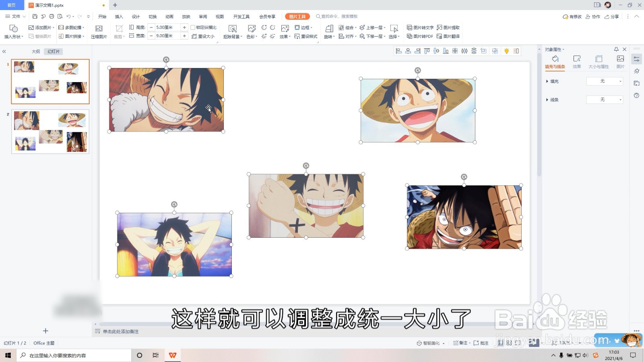
Task: Click the 高度 height input field
Action: click(x=167, y=27)
